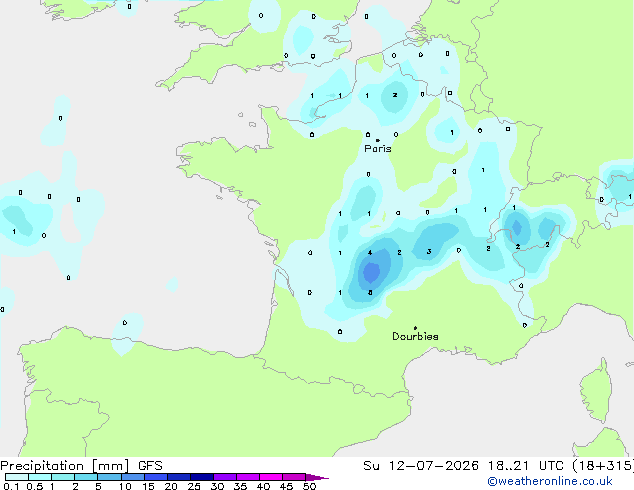This screenshot has width=634, height=490.
Task: Click the precipitation value 4 on map
Action: (370, 253)
